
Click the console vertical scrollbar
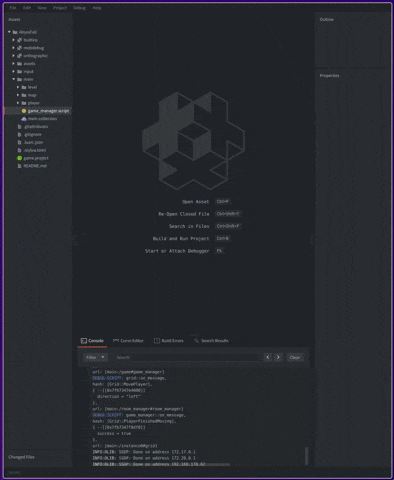click(x=306, y=455)
